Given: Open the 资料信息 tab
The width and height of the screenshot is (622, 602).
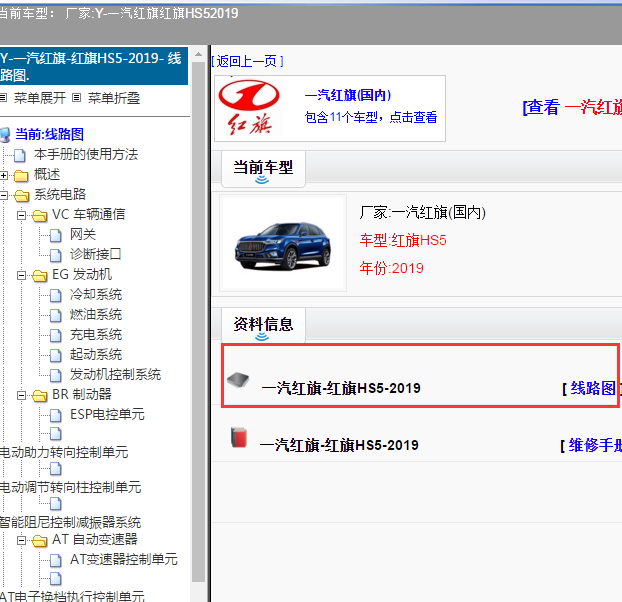Looking at the screenshot, I should 263,325.
